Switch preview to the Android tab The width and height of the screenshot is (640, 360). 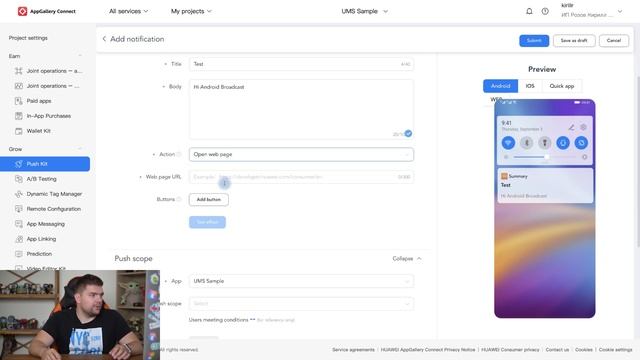[500, 86]
